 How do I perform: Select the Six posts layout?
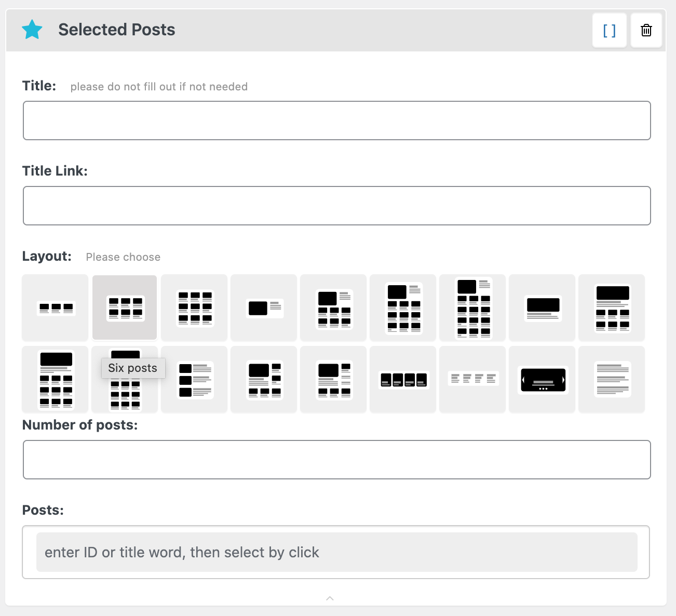[124, 307]
